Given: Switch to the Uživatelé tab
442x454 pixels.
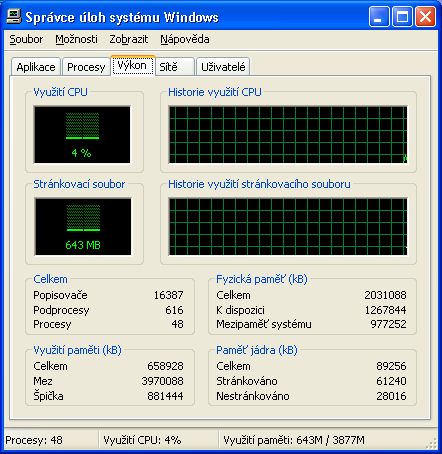Looking at the screenshot, I should [x=223, y=67].
